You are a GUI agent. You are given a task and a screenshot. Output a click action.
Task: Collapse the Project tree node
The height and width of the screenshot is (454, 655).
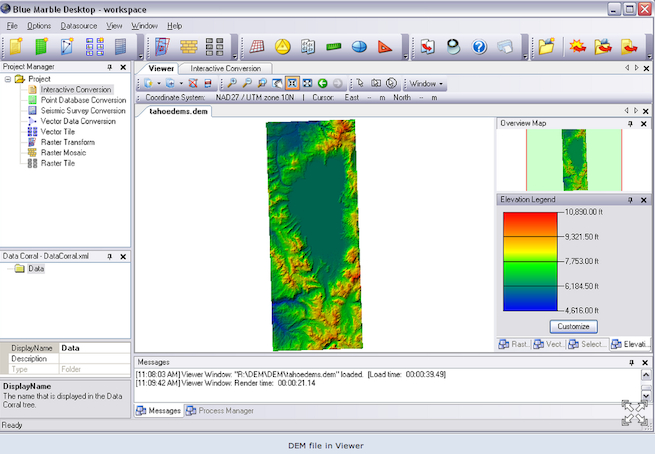[9, 79]
